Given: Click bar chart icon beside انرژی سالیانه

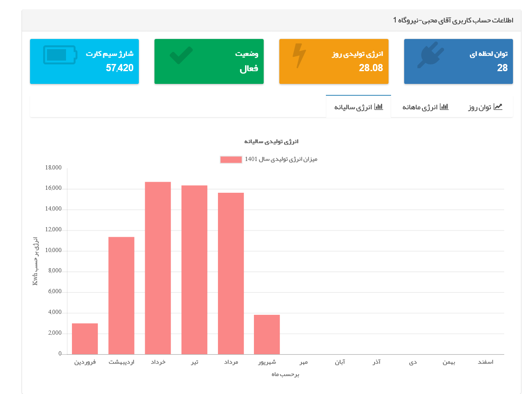Looking at the screenshot, I should coord(379,107).
